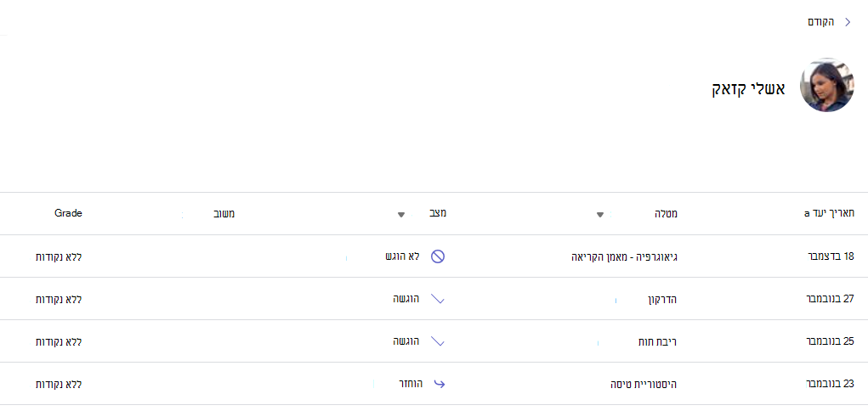Click the Grade column header
Image resolution: width=868 pixels, height=411 pixels.
(x=68, y=213)
